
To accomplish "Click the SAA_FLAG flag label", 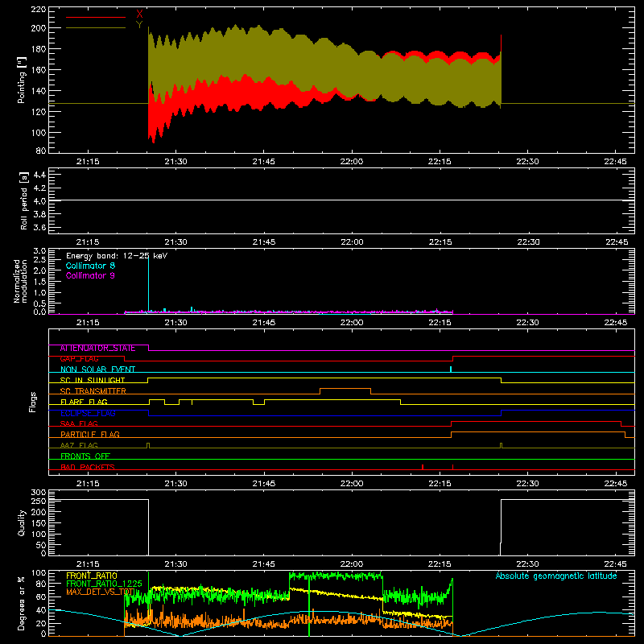I will [x=79, y=424].
